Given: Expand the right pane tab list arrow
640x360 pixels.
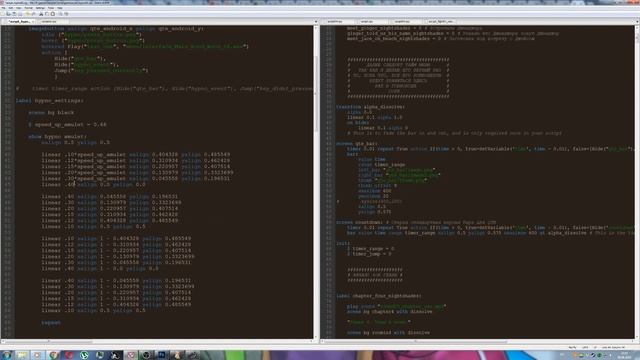Looking at the screenshot, I should (637, 22).
